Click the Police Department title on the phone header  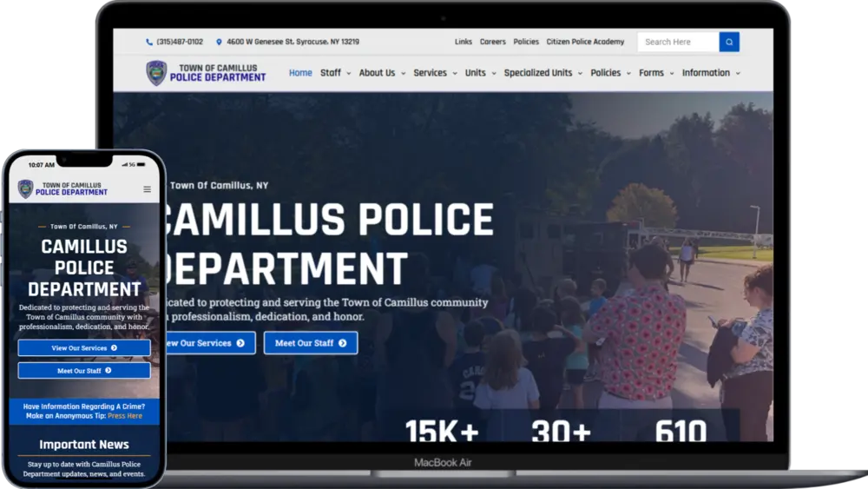tap(71, 192)
